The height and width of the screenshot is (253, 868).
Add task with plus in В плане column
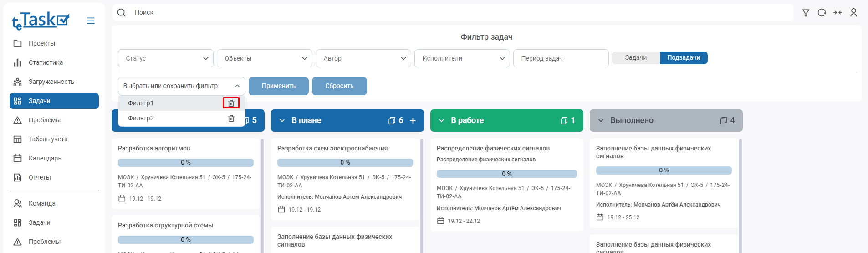click(x=413, y=121)
